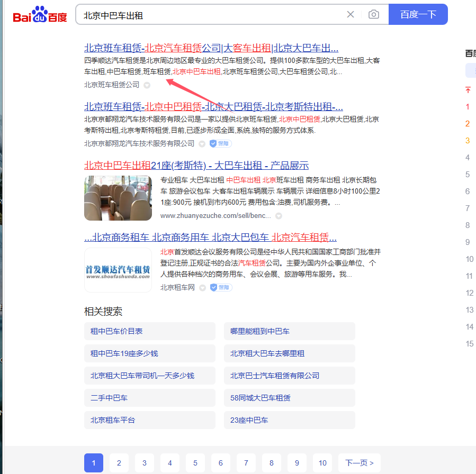This screenshot has width=476, height=474.
Task: Click the source name 北京京都翔龙汽车技术服务有限公司
Action: (139, 144)
